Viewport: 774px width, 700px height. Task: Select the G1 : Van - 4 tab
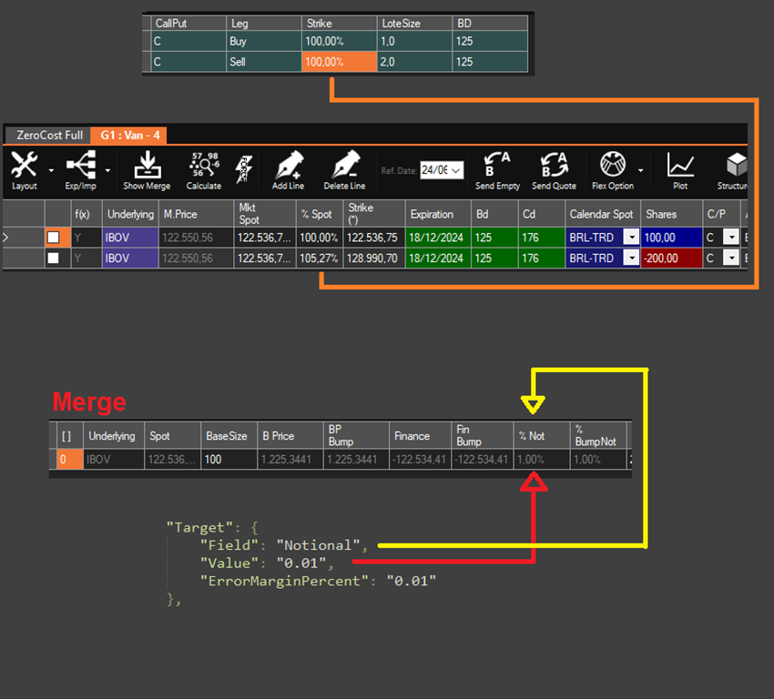pos(130,136)
